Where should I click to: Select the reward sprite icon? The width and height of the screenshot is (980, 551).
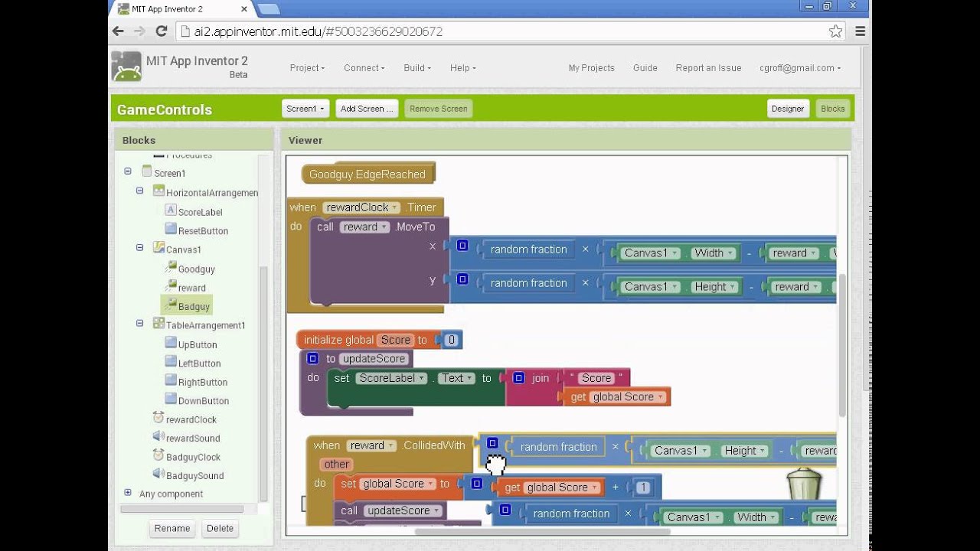[x=171, y=286]
